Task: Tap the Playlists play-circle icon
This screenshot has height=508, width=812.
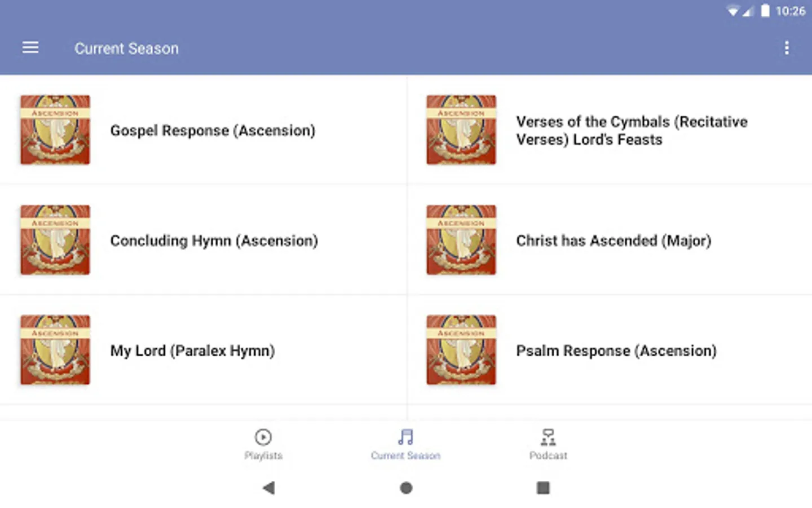Action: pyautogui.click(x=263, y=437)
